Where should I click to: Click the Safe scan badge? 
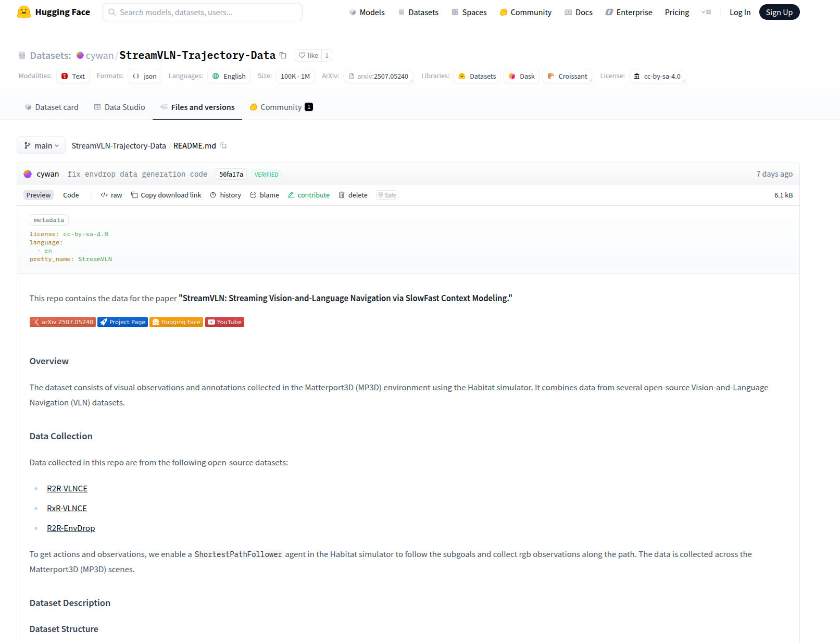(387, 195)
